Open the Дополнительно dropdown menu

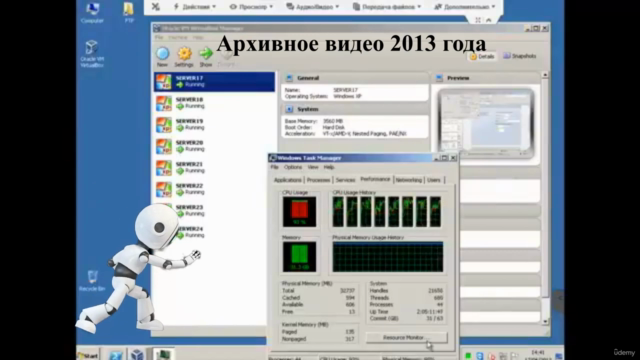[x=464, y=7]
